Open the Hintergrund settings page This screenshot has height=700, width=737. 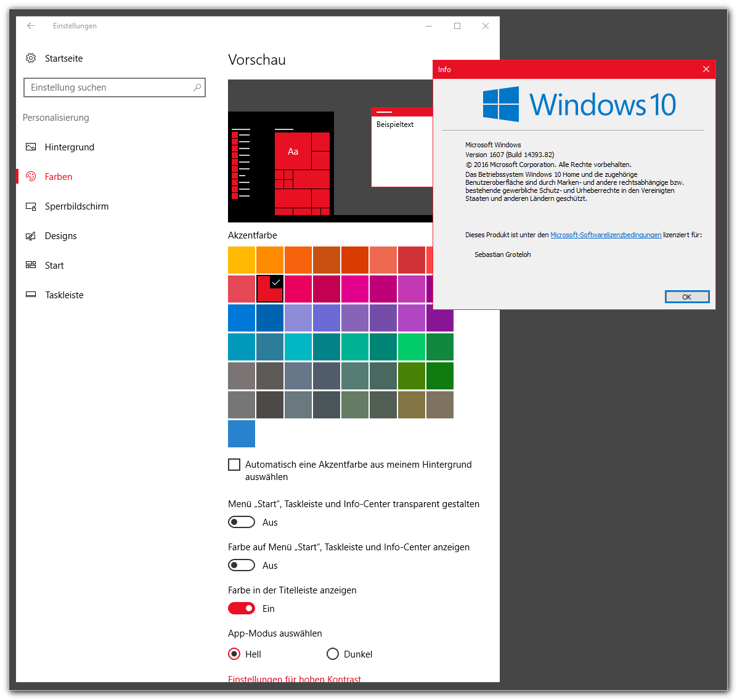(x=70, y=147)
